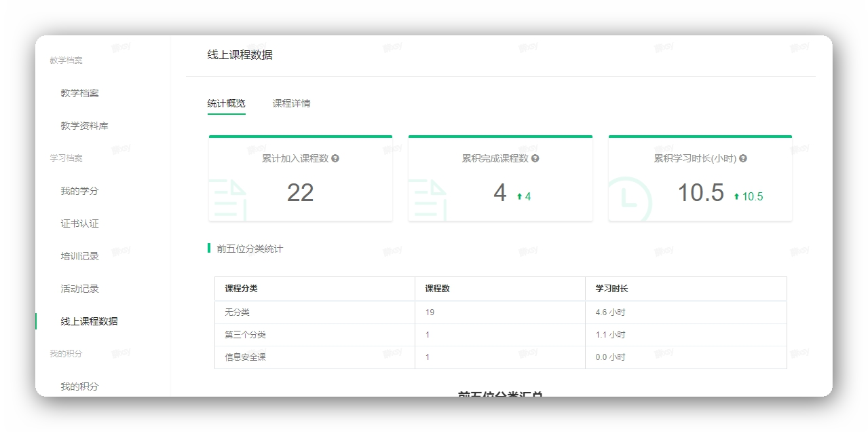Switch to the 课程详情 tab
This screenshot has height=432, width=868.
click(x=293, y=103)
